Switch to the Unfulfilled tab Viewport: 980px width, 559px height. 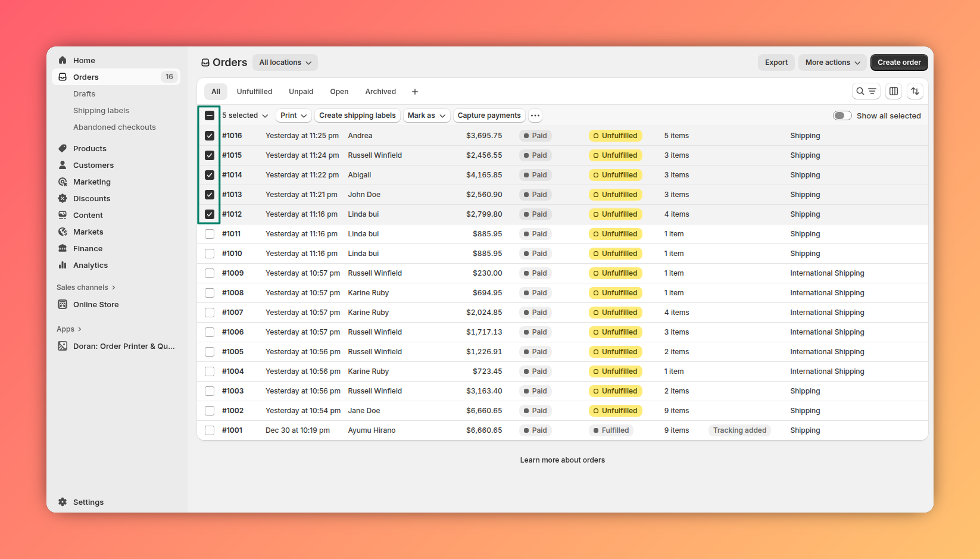click(x=254, y=92)
